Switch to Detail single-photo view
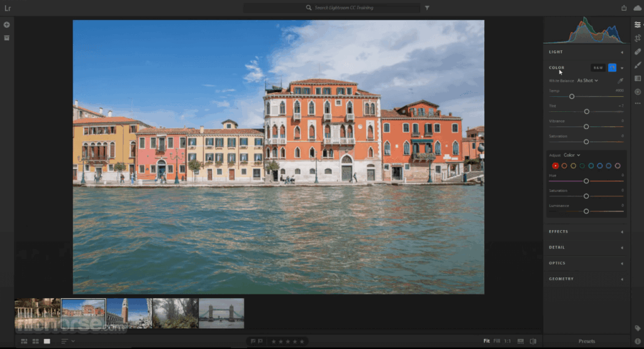The height and width of the screenshot is (349, 644). [x=47, y=341]
